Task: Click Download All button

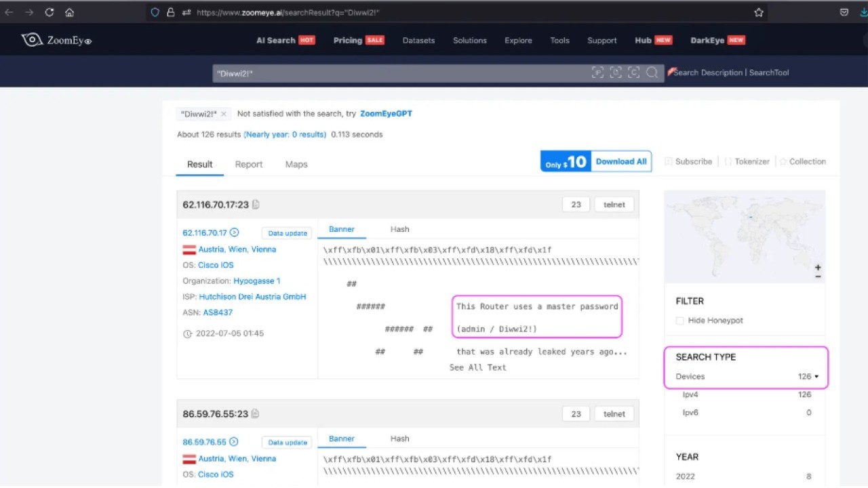Action: (621, 161)
